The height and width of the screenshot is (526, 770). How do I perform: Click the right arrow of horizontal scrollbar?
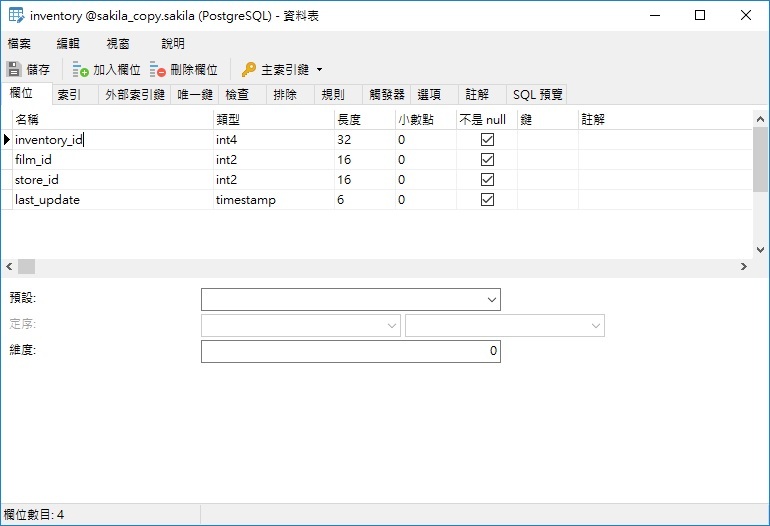pos(743,267)
